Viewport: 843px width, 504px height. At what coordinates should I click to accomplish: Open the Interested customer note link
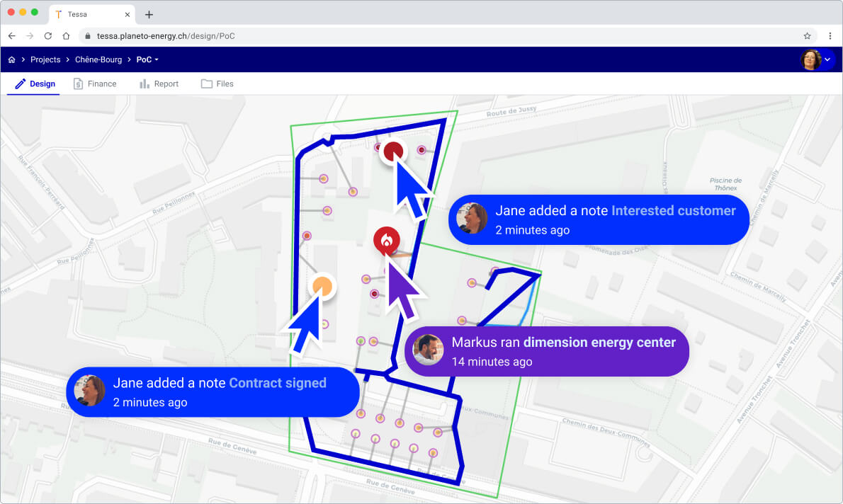(x=673, y=210)
